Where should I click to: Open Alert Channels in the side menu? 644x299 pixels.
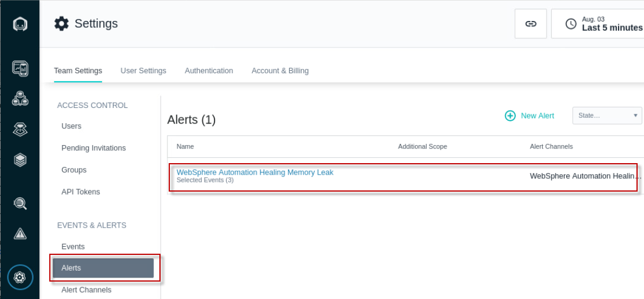[86, 290]
